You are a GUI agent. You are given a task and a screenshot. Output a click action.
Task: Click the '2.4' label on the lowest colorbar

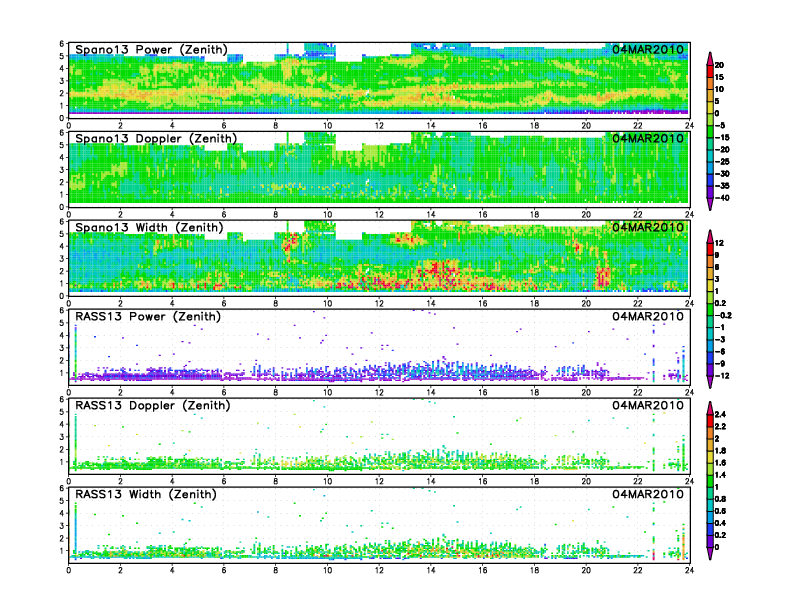[720, 415]
